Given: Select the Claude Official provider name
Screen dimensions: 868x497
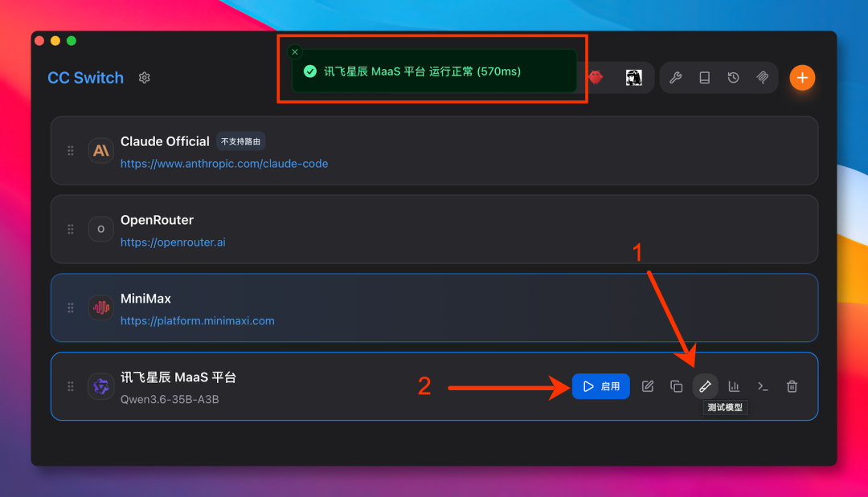Looking at the screenshot, I should pyautogui.click(x=165, y=141).
